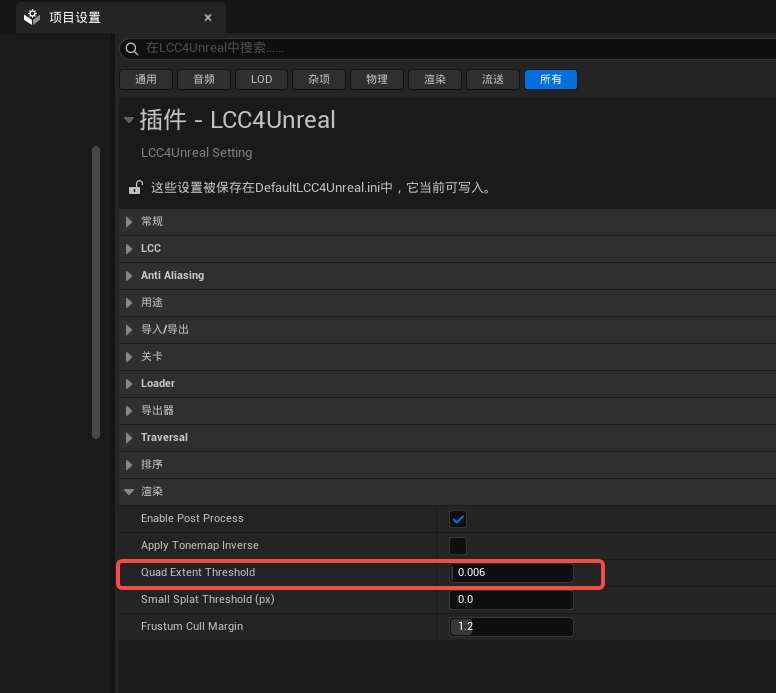Select the 所有 filter button
The width and height of the screenshot is (776, 693).
coord(551,79)
